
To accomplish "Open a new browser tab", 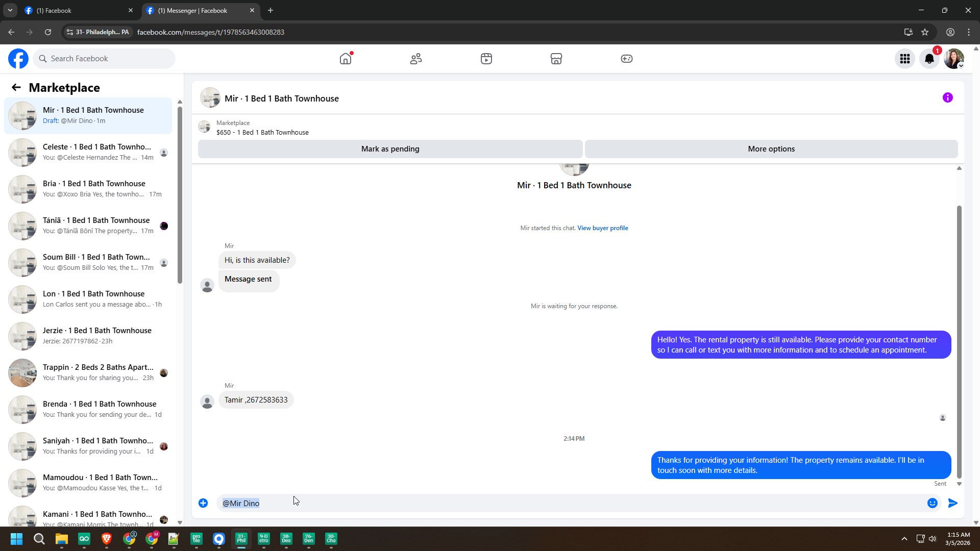I will pyautogui.click(x=271, y=10).
